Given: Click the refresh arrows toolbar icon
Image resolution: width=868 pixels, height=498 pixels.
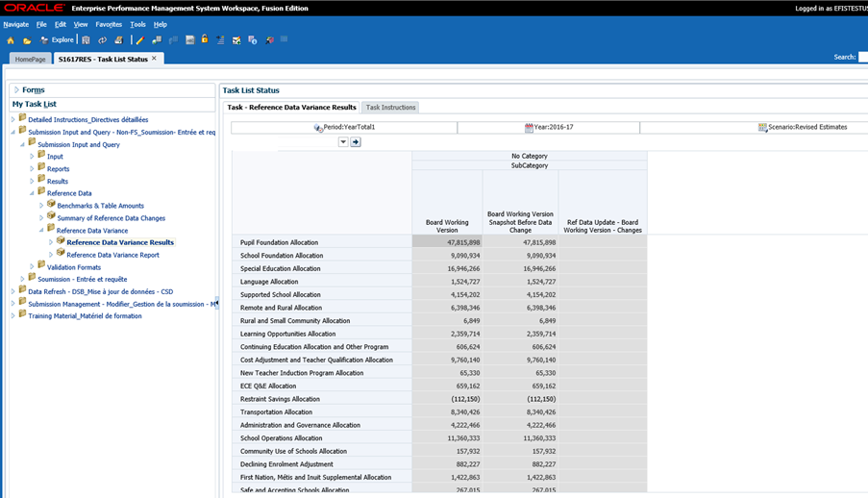Looking at the screenshot, I should 103,39.
